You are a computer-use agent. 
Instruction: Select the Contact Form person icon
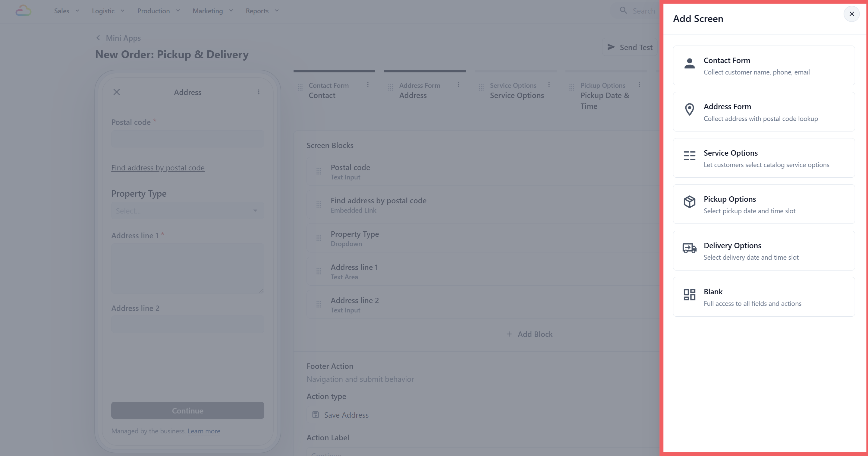tap(689, 63)
